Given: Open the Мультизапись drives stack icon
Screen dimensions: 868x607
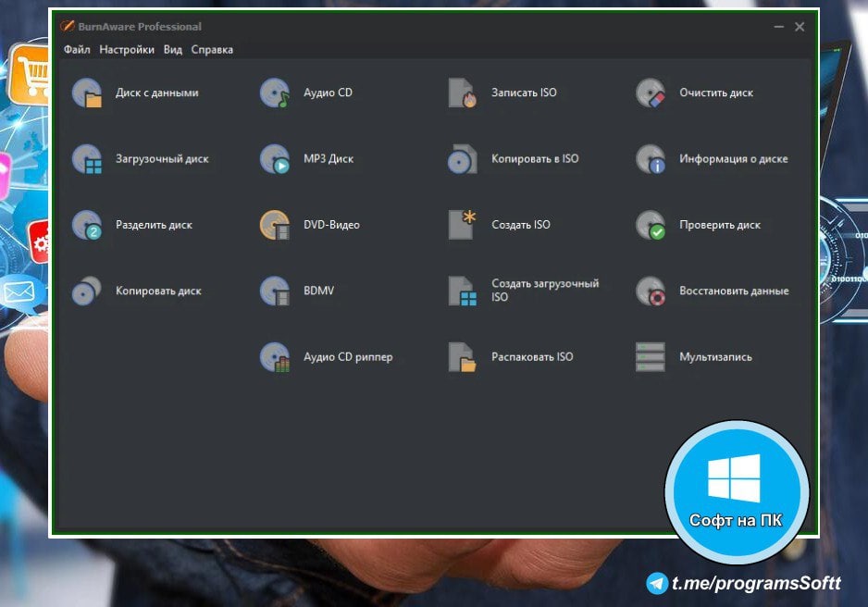Looking at the screenshot, I should [651, 357].
